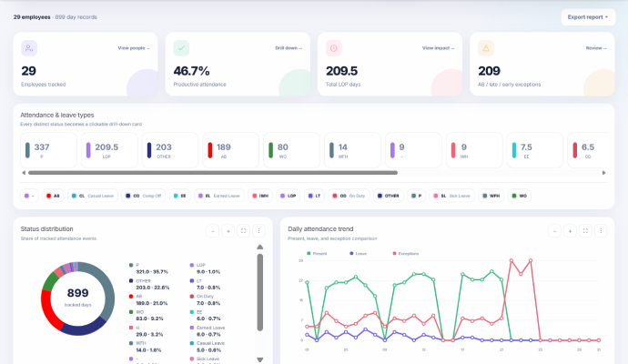This screenshot has width=628, height=364.
Task: Click fullscreen icon on Status distribution panel
Action: pyautogui.click(x=244, y=231)
